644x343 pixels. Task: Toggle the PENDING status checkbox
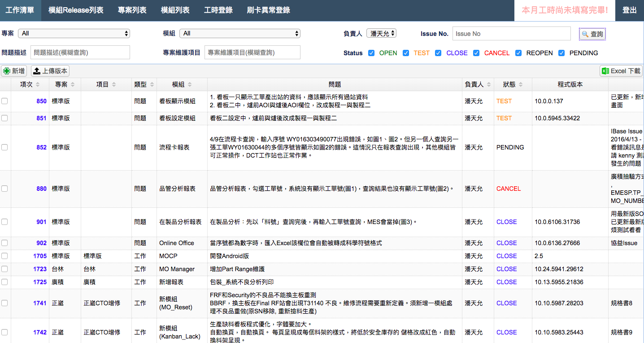pyautogui.click(x=561, y=53)
